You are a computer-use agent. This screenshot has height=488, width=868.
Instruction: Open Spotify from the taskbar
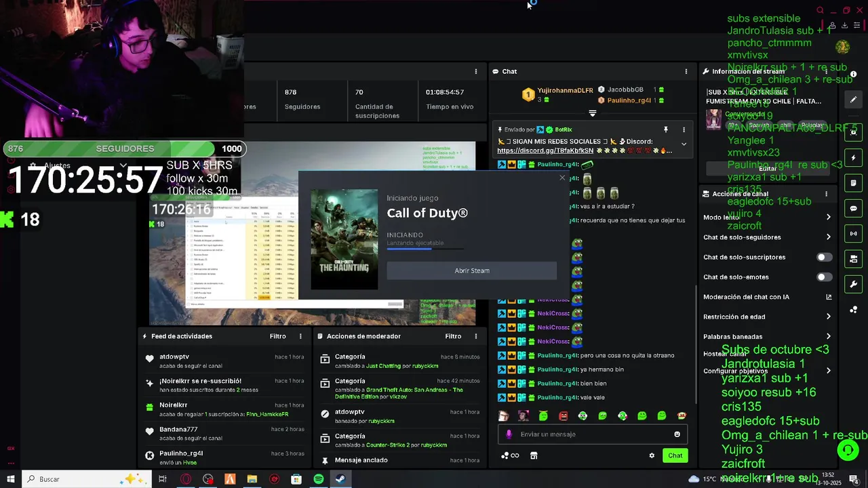pyautogui.click(x=319, y=479)
